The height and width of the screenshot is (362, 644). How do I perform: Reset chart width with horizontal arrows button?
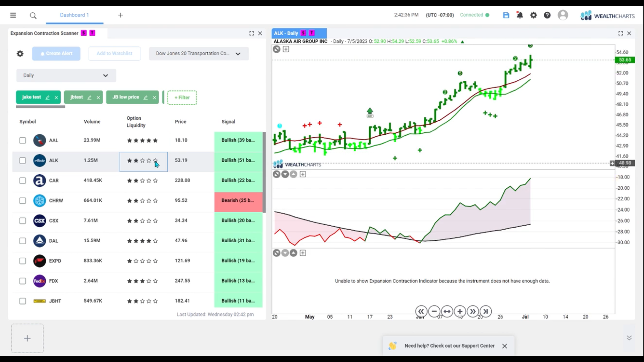point(447,311)
